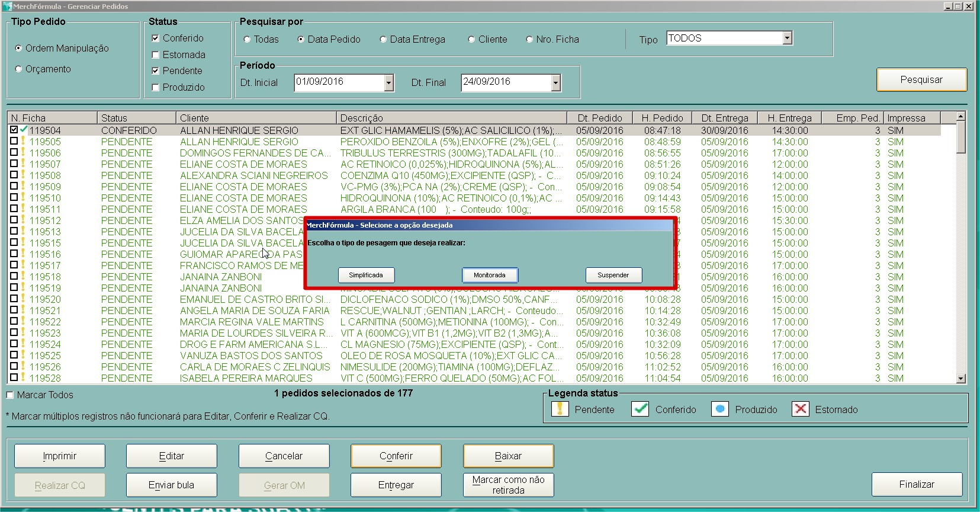This screenshot has width=980, height=512.
Task: Click the Pendente legend status icon
Action: pos(560,409)
